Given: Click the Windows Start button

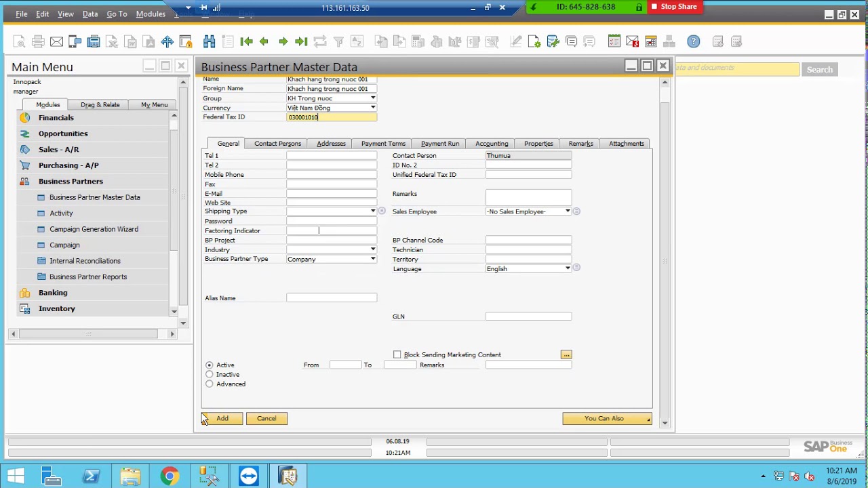Looking at the screenshot, I should pos(15,476).
